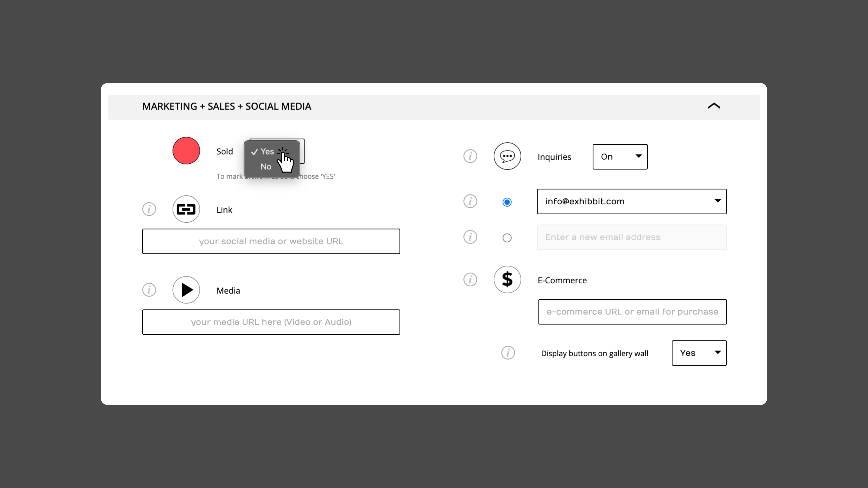Open info tooltip next to Inquiries
Viewport: 868px width, 488px height.
coord(470,156)
